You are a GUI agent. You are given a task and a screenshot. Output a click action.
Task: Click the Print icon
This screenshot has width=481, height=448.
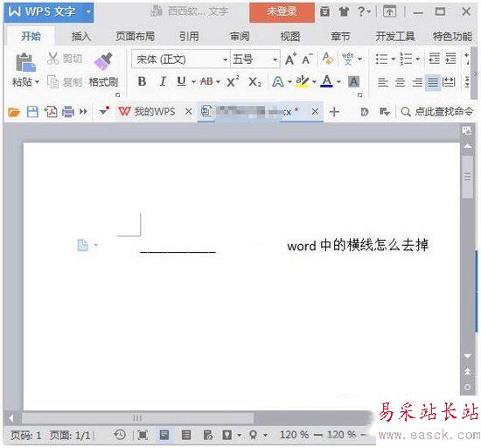point(68,112)
